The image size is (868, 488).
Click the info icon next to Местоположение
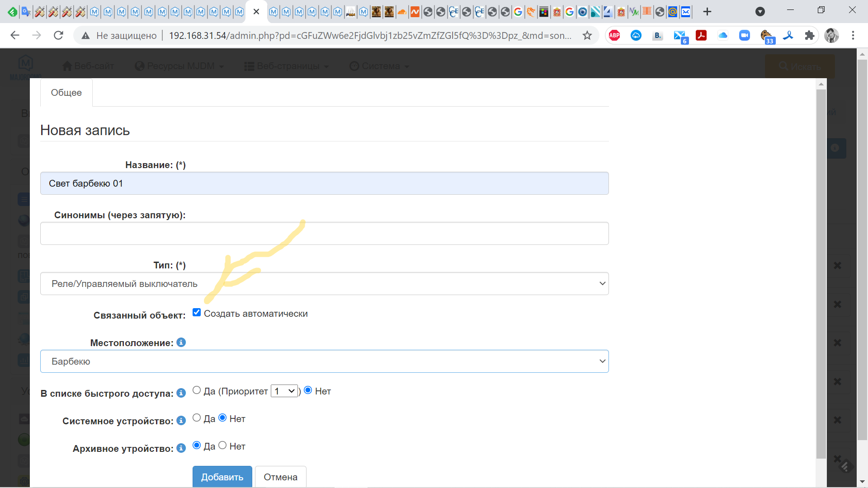point(181,343)
